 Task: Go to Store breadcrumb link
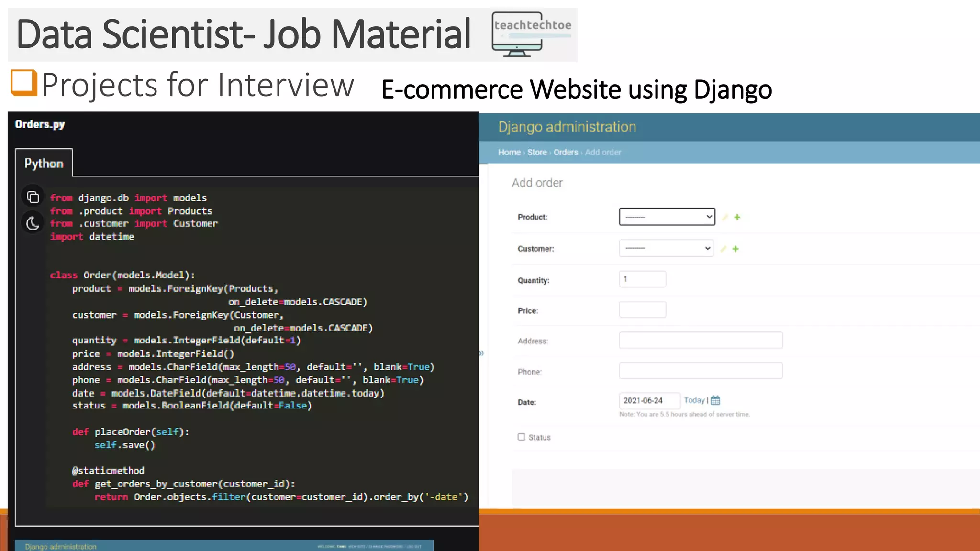click(x=537, y=152)
